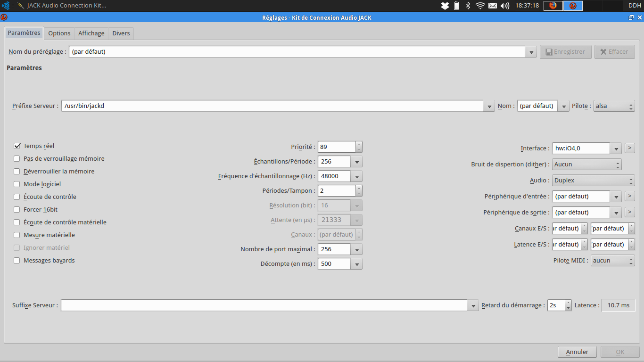The image size is (644, 362).
Task: Open the Wi-Fi network indicator
Action: (480, 6)
